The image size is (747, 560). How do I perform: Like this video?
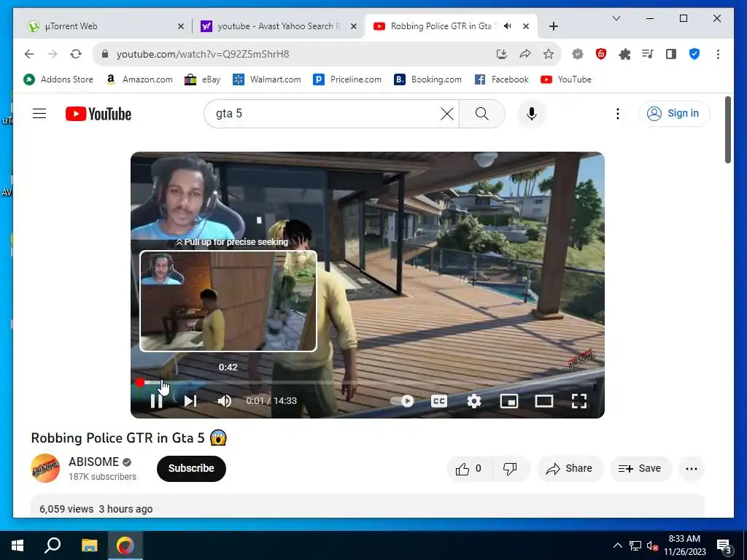coord(469,469)
